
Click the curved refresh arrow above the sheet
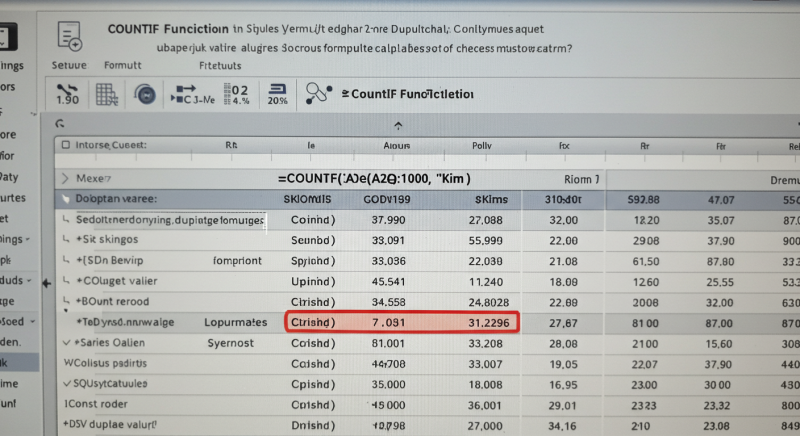coord(60,123)
